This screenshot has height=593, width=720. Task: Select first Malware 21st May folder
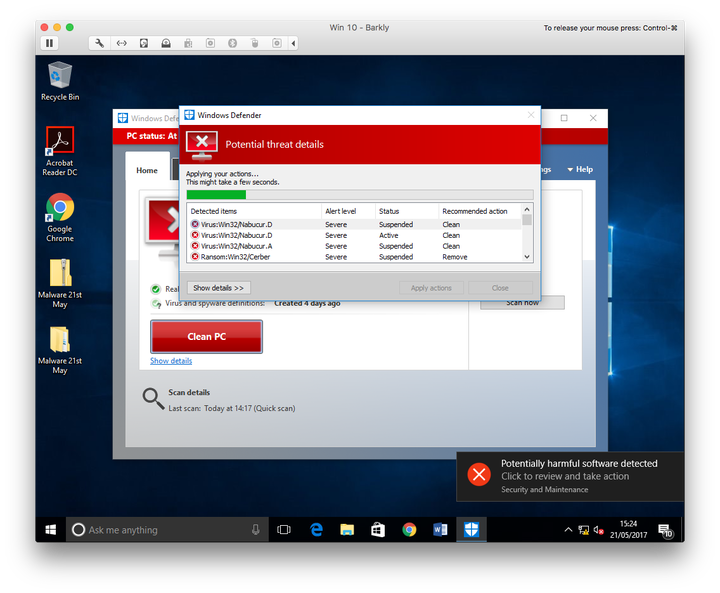60,283
